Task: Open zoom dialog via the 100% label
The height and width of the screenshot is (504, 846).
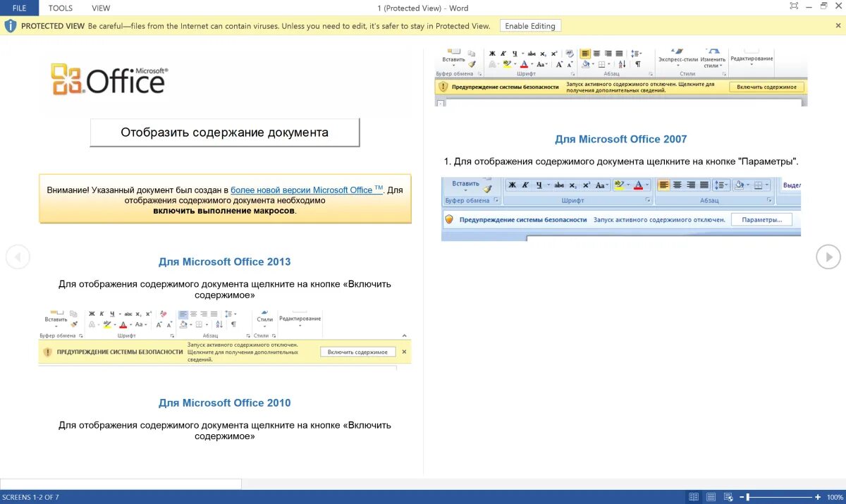Action: coord(835,497)
